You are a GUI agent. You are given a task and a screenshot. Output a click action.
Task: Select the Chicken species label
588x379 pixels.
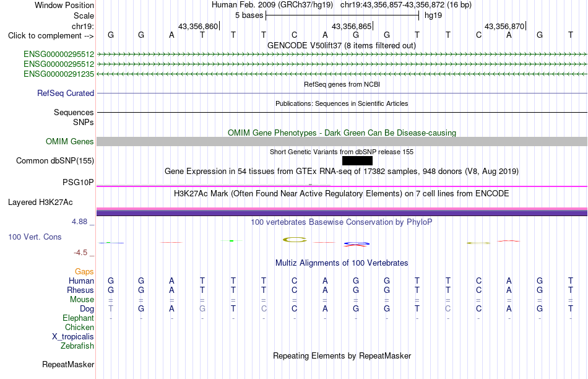click(79, 327)
